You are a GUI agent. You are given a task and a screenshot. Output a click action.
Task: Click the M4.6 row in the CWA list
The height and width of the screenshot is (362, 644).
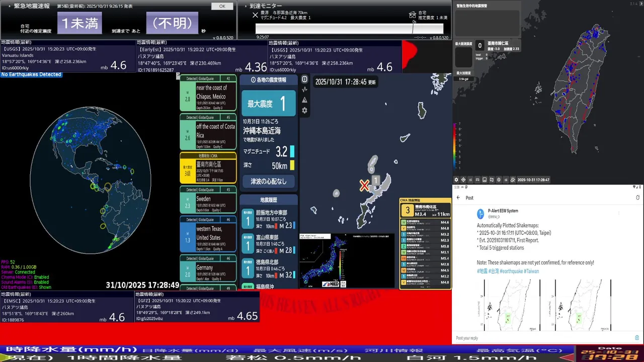click(425, 222)
